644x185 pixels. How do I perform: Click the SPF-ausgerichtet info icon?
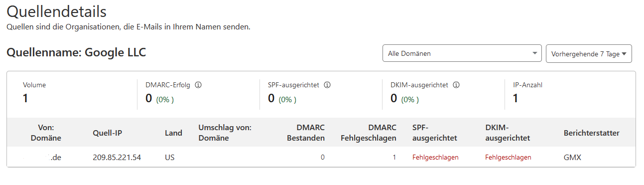point(328,85)
